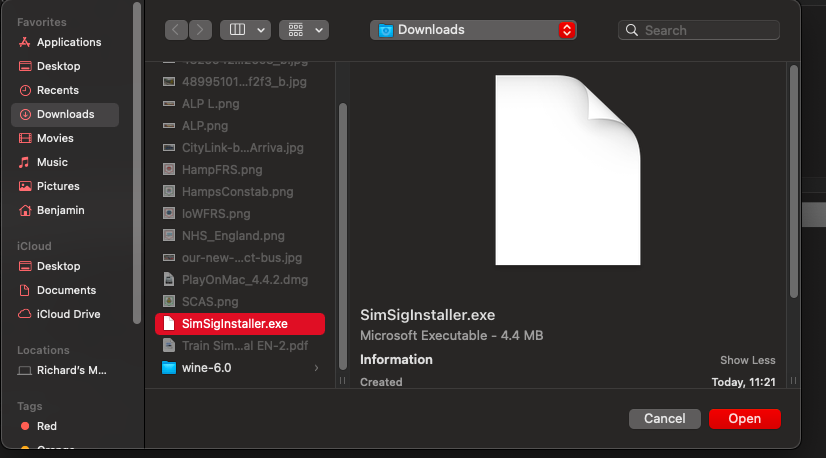Click the wine-6.0 folder icon
The width and height of the screenshot is (826, 458).
coord(169,368)
